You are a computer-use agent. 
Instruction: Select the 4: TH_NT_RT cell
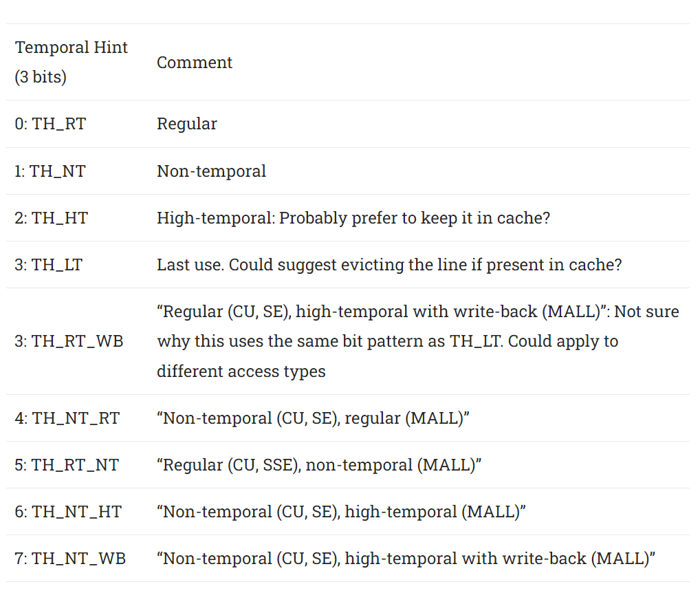click(x=67, y=418)
